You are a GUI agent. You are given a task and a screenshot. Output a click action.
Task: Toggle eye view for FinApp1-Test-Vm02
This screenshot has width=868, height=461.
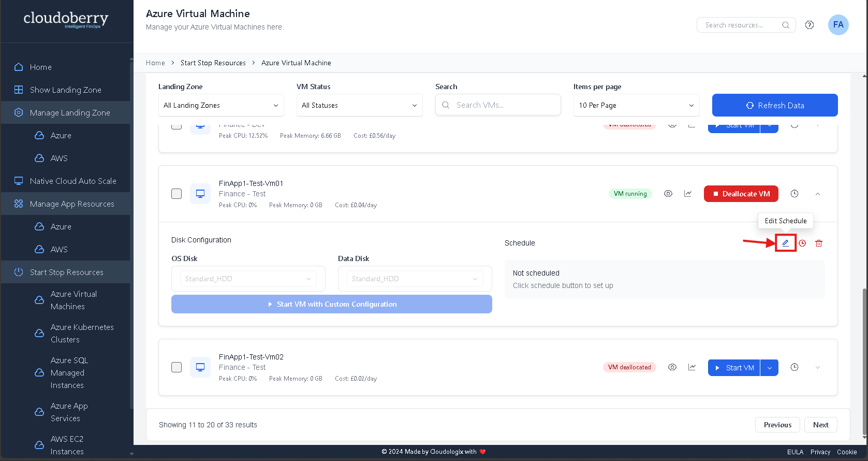click(672, 367)
